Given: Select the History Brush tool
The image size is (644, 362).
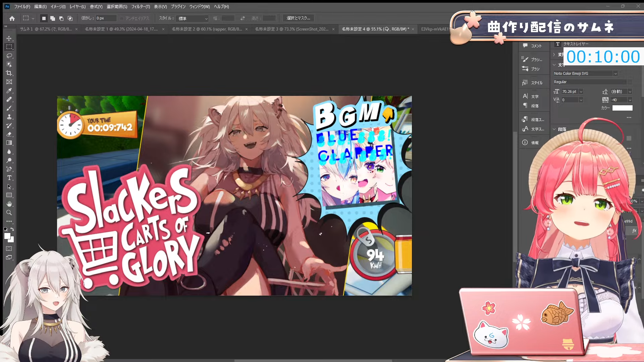Looking at the screenshot, I should 9,125.
